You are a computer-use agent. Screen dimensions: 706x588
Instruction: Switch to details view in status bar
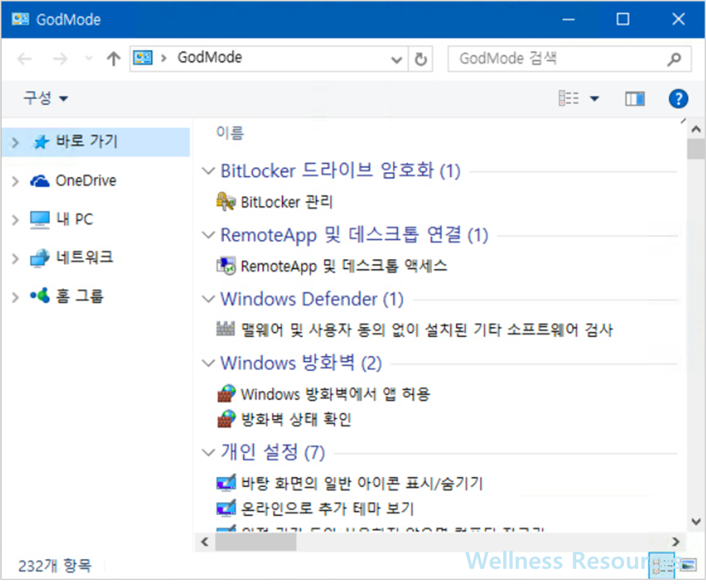661,566
